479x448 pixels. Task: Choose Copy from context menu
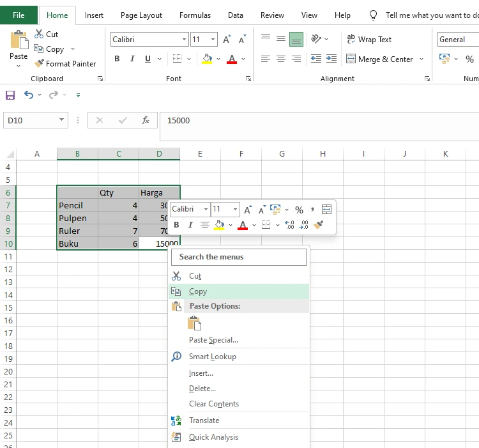[239, 291]
